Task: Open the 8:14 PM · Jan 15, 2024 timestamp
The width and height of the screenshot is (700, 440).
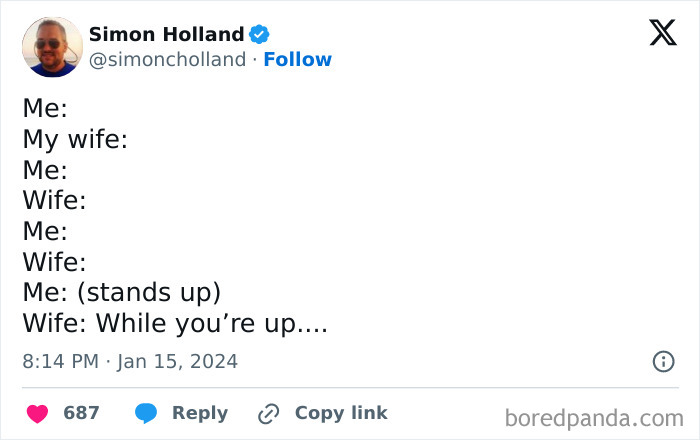Action: click(130, 361)
